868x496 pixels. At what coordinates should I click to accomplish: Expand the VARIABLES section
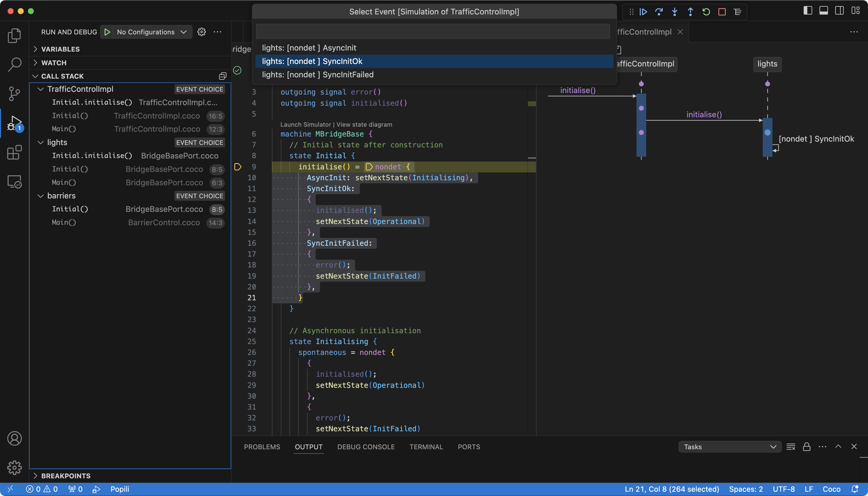click(x=60, y=49)
